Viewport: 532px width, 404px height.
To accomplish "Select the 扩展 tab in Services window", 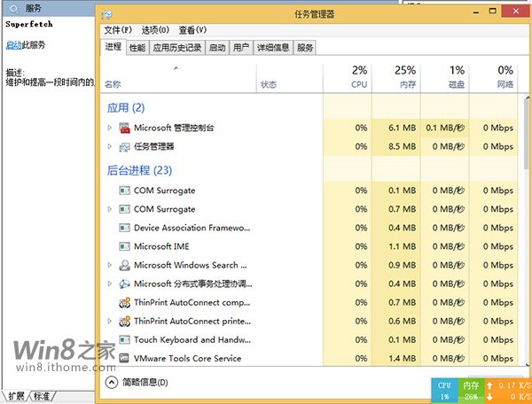I will 16,396.
